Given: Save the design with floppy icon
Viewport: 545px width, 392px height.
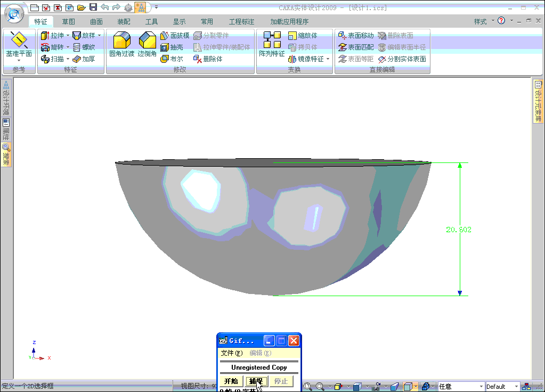Looking at the screenshot, I should [93, 7].
